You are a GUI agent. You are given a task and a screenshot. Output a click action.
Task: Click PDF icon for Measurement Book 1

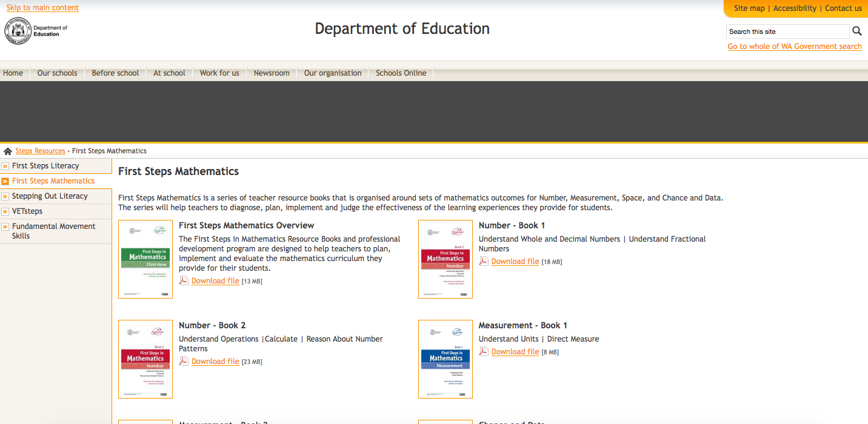tap(484, 351)
